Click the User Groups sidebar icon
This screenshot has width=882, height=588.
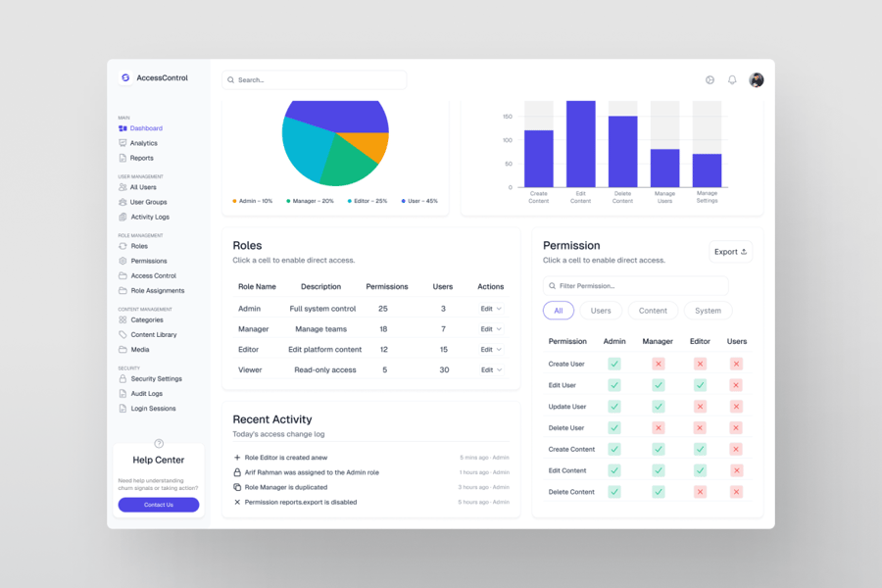click(122, 202)
